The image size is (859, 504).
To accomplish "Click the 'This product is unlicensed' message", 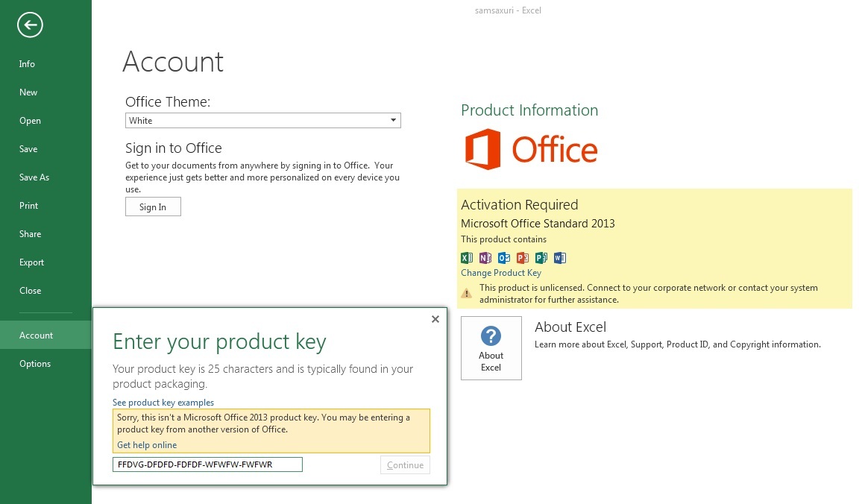I will [649, 294].
